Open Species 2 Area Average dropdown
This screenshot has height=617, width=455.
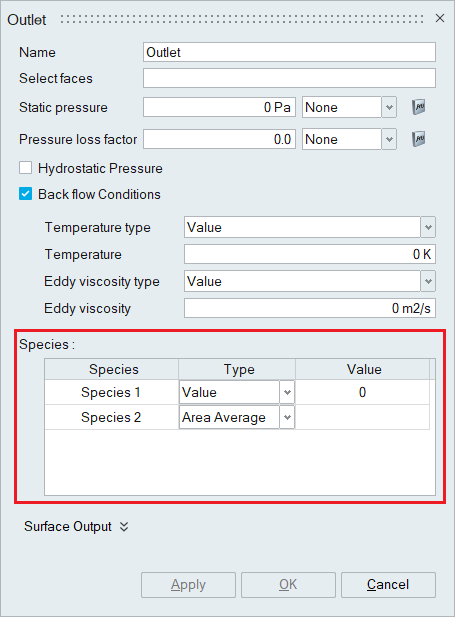click(x=237, y=417)
